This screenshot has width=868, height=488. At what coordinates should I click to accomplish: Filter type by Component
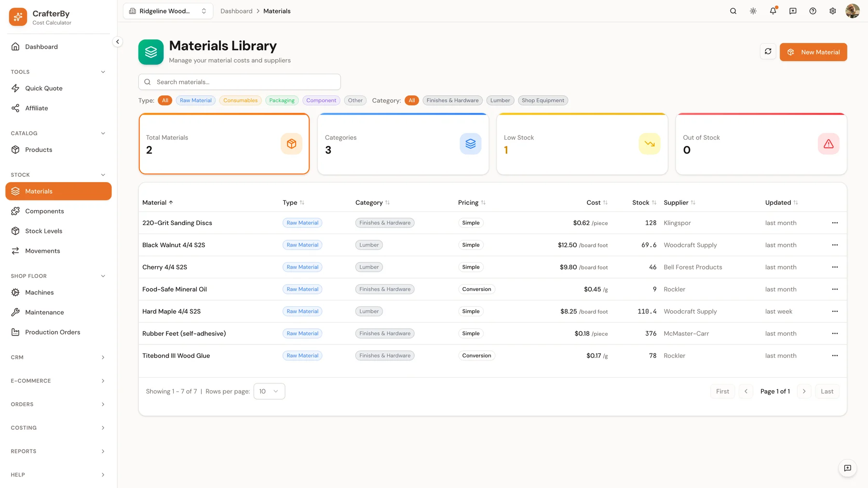coord(321,101)
